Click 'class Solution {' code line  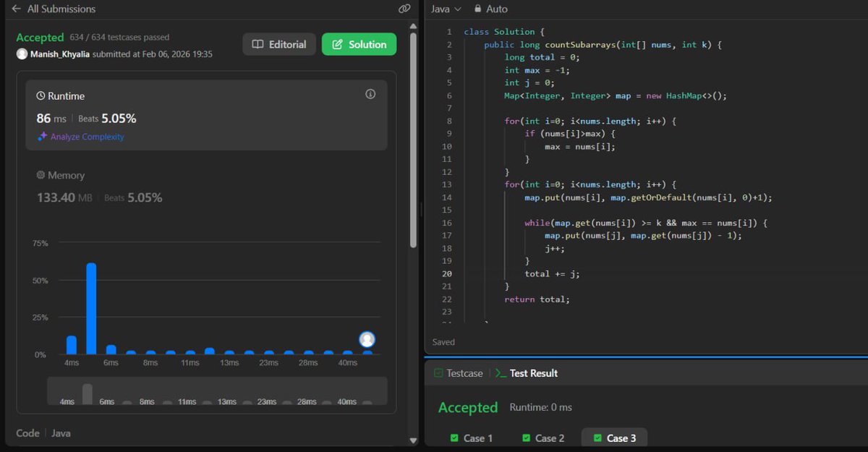click(x=503, y=32)
